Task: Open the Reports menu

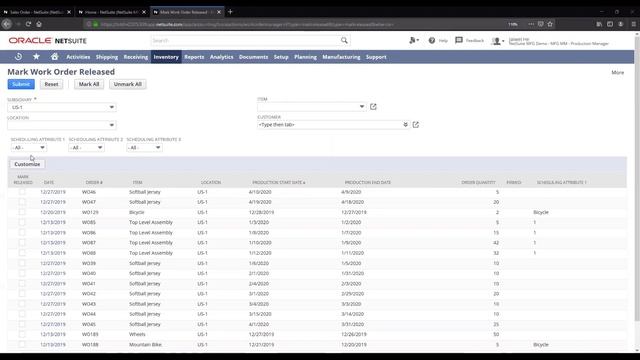Action: [x=194, y=57]
